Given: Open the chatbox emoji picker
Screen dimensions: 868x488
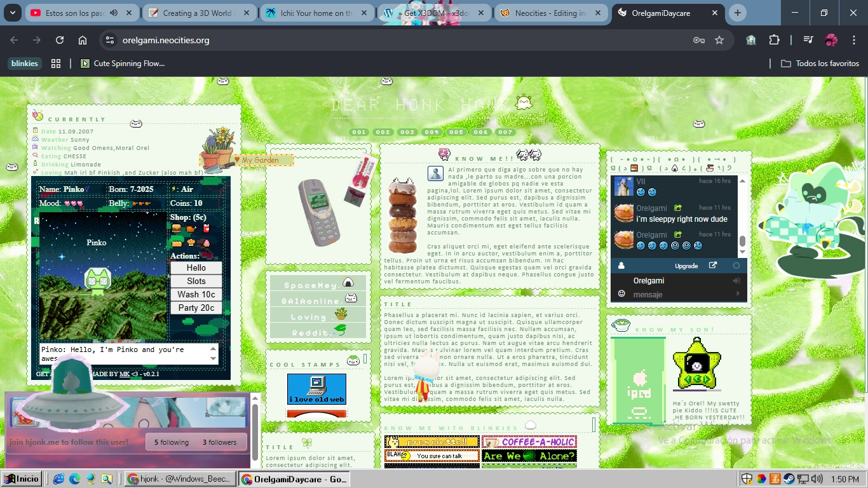Looking at the screenshot, I should 621,294.
